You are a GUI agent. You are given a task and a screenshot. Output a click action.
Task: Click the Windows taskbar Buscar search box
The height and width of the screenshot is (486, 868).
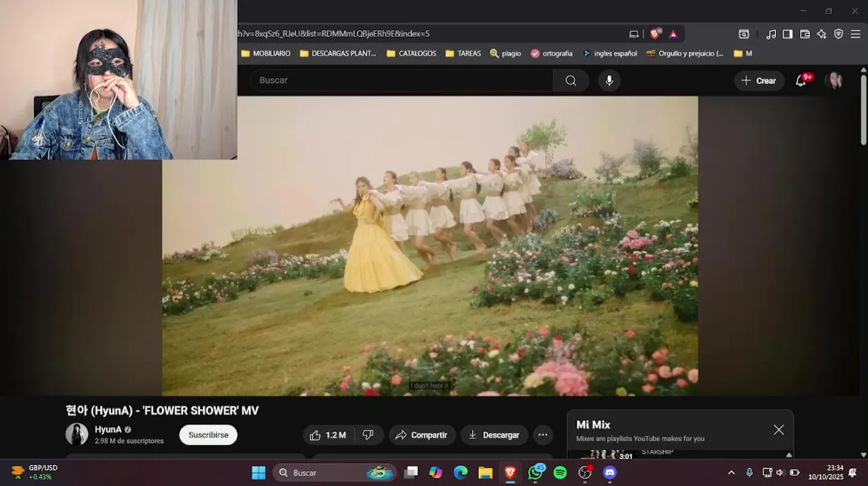tap(336, 473)
